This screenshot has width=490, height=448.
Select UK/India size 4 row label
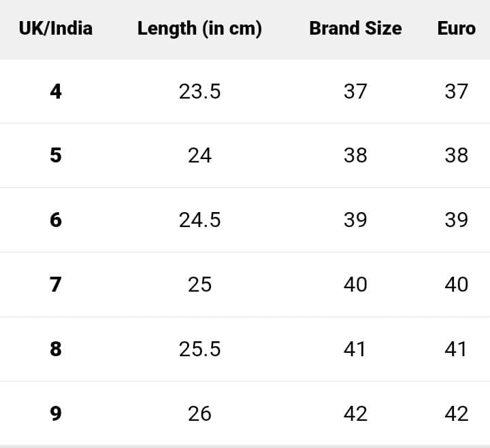[56, 91]
